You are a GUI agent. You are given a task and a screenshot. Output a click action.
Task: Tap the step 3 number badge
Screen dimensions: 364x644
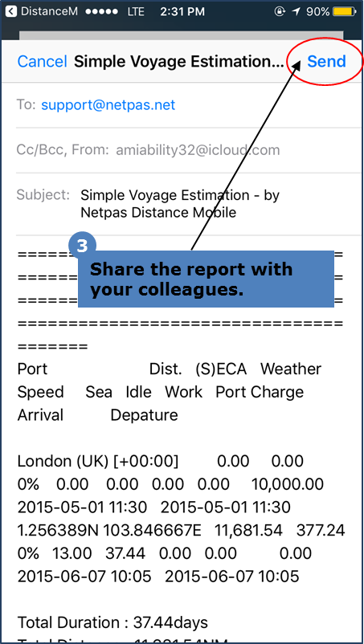pos(82,247)
